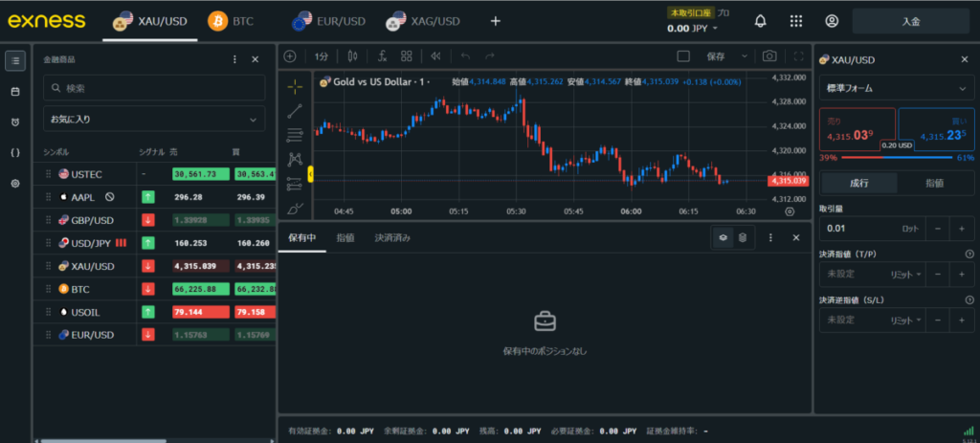This screenshot has height=443, width=980.
Task: Switch to the BTC top tab
Action: point(231,21)
